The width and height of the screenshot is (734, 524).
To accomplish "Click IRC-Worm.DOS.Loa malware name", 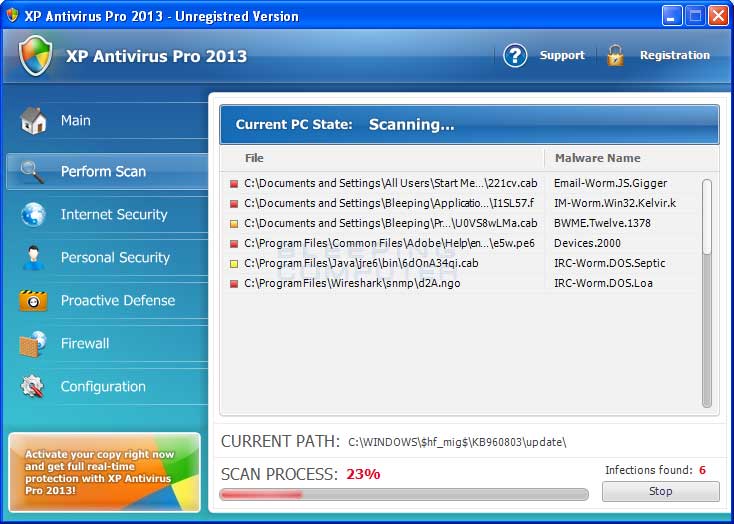I will [x=603, y=283].
